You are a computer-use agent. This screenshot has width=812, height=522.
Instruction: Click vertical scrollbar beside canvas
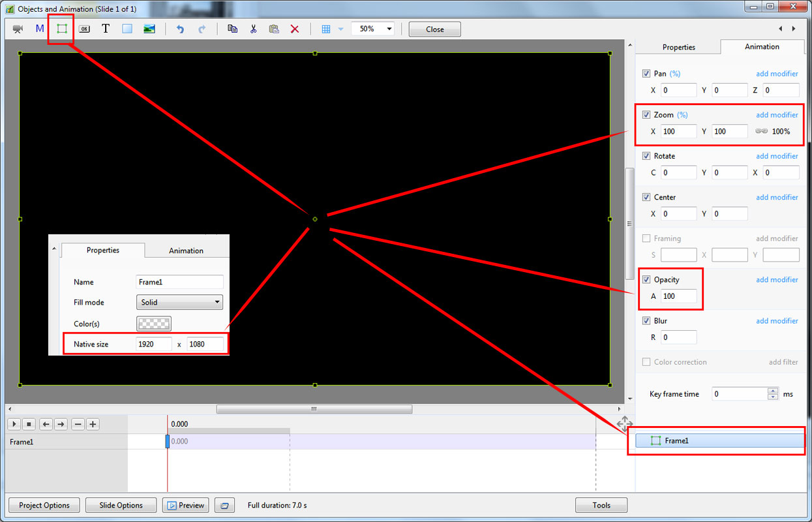(629, 223)
